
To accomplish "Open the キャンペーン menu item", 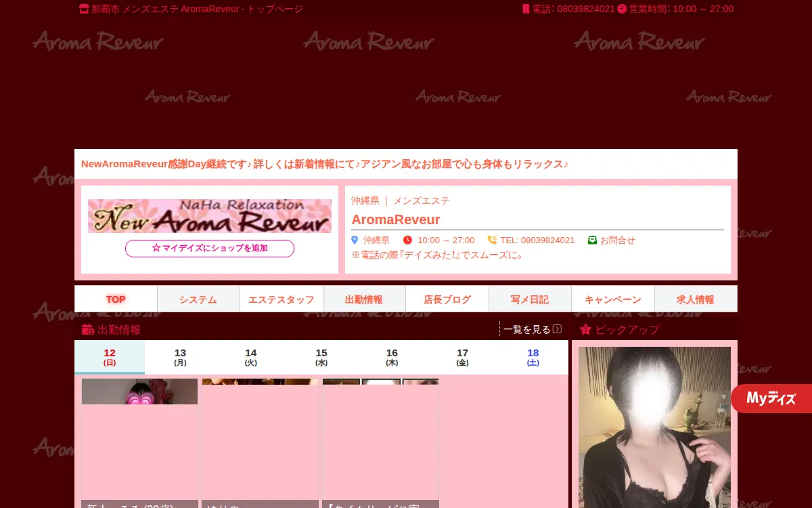I will 613,299.
